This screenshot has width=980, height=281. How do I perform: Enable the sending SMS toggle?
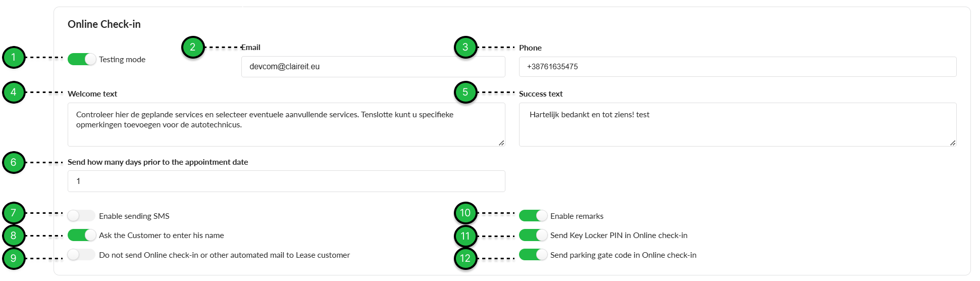tap(82, 216)
